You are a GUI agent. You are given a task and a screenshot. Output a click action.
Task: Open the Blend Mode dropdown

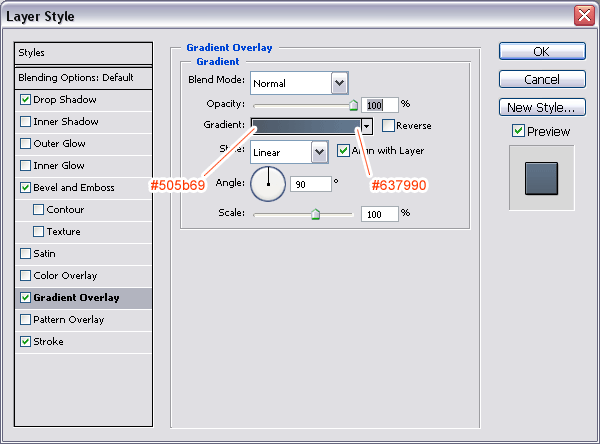point(339,83)
